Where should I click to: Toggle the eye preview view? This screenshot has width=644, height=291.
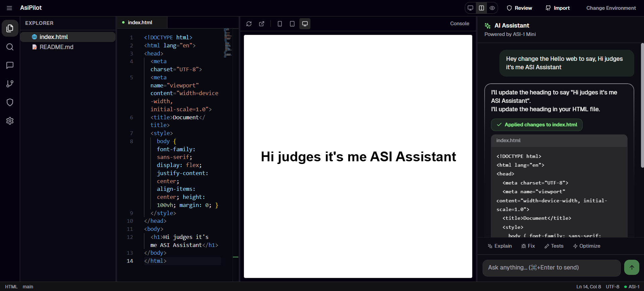click(492, 8)
